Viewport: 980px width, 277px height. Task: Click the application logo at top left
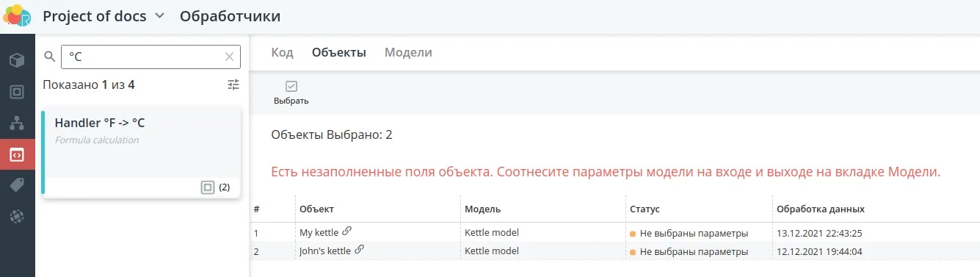tap(18, 15)
